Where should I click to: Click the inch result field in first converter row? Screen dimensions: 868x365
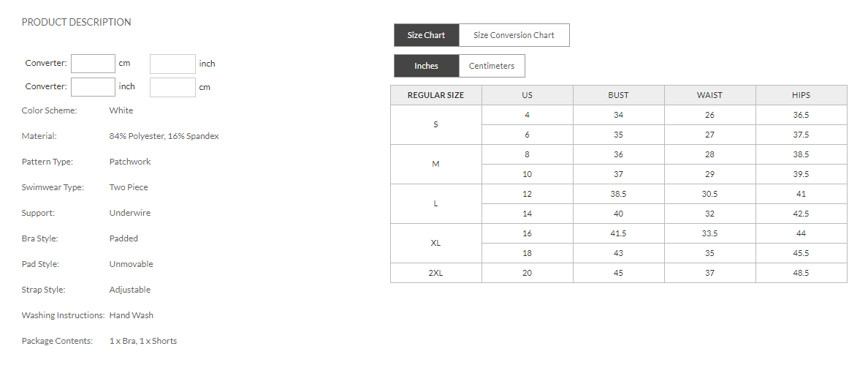(172, 64)
